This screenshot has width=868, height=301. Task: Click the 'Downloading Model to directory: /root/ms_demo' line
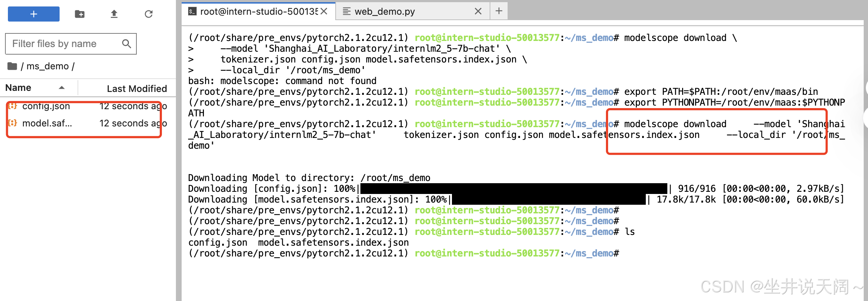[309, 178]
